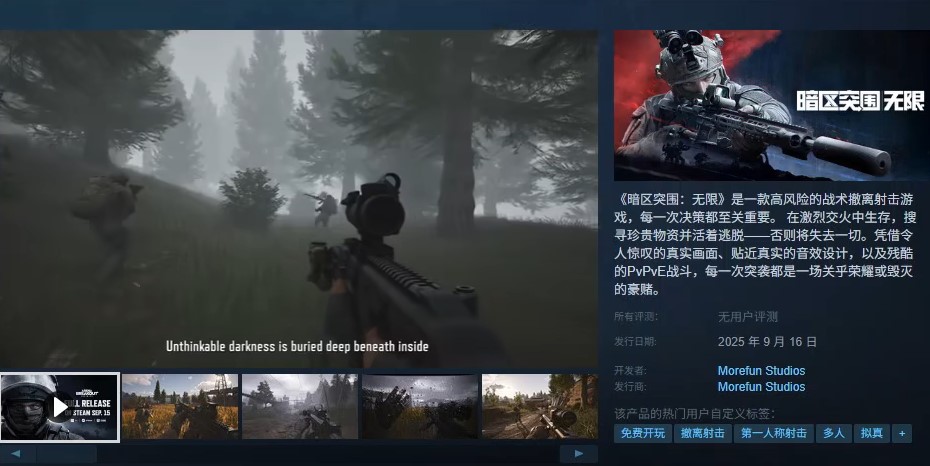Select the foggy first-person rifle screenshot thumbnail
Image resolution: width=930 pixels, height=466 pixels.
tap(299, 407)
